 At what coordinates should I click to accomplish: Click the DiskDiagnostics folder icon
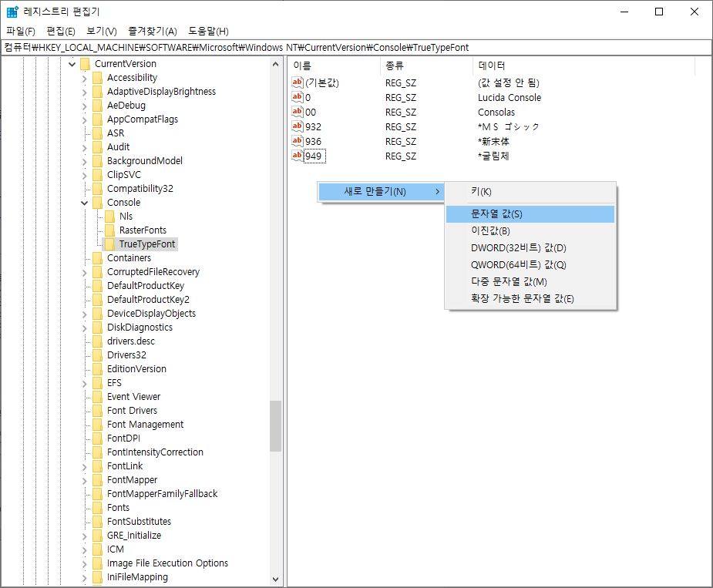(x=97, y=328)
